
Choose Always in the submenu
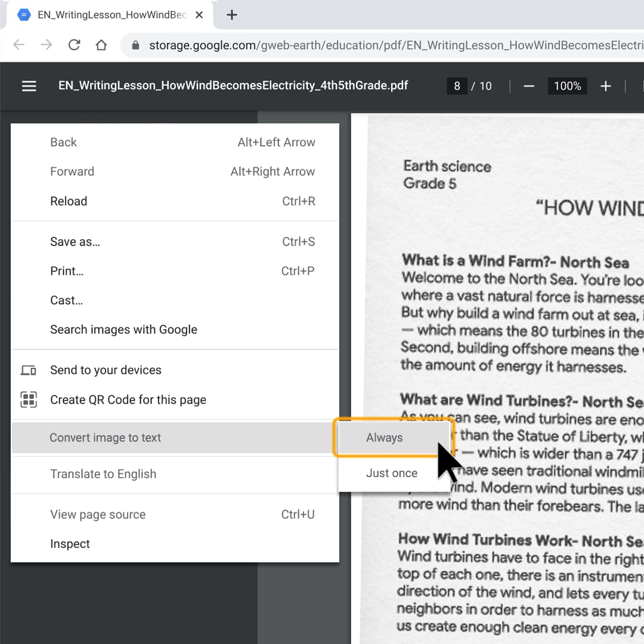(394, 438)
